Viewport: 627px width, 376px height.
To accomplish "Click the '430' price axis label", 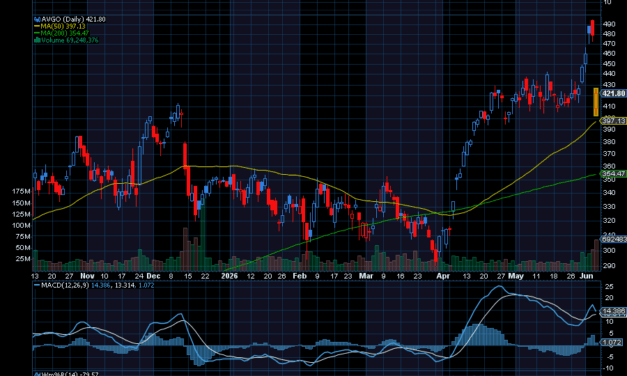I will [609, 85].
